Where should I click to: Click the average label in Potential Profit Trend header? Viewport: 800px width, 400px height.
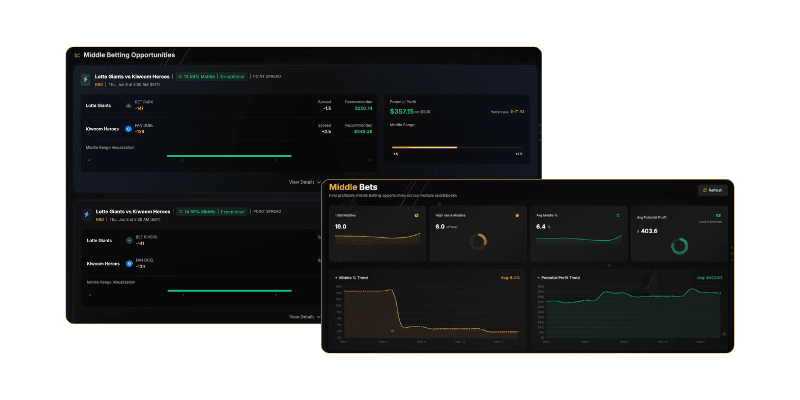[710, 278]
